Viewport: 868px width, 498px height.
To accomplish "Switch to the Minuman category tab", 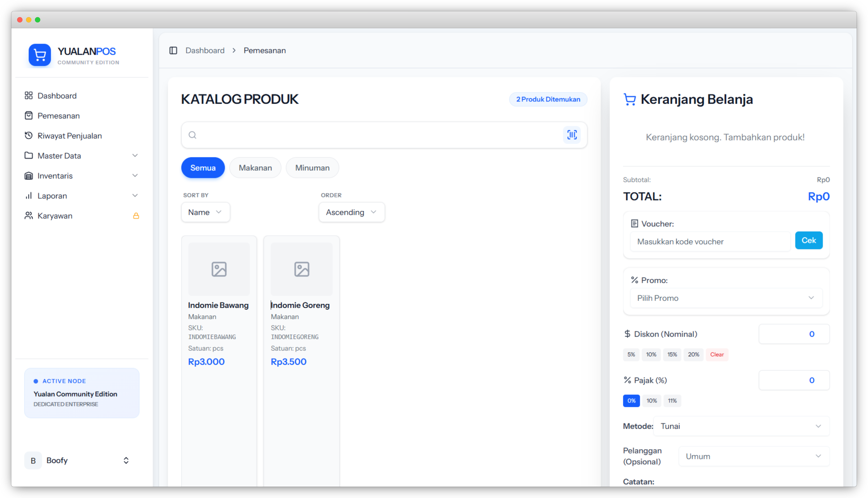I will pyautogui.click(x=312, y=168).
